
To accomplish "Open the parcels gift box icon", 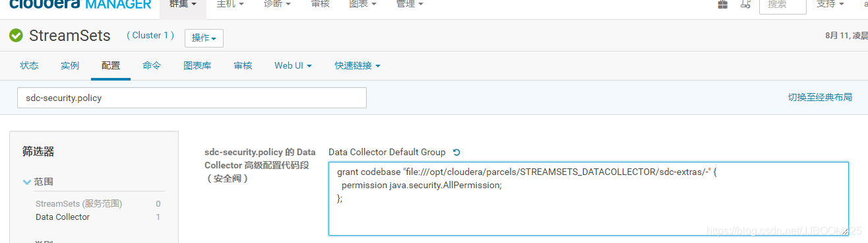I will point(723,4).
